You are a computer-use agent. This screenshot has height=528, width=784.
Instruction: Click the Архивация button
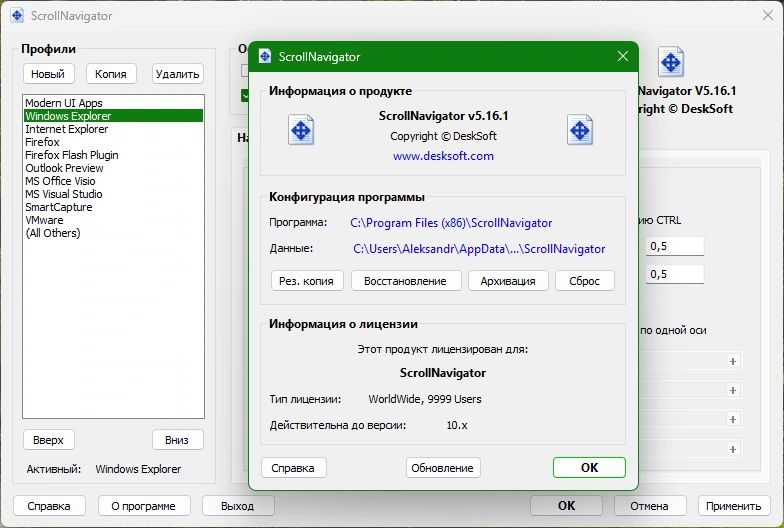point(508,281)
